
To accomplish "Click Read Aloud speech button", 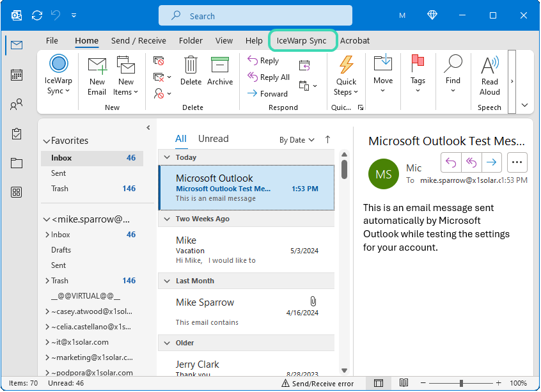I will point(490,76).
